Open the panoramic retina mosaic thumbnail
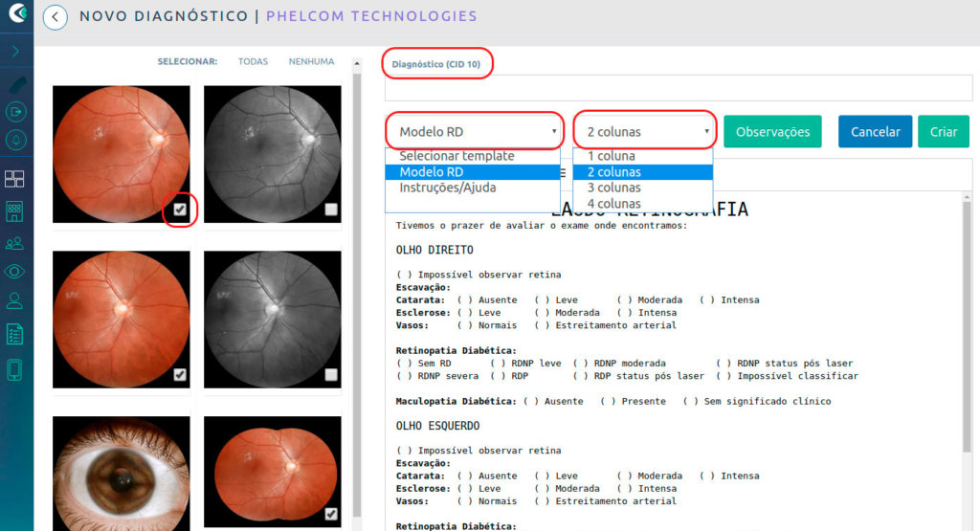The width and height of the screenshot is (980, 531). click(x=273, y=472)
